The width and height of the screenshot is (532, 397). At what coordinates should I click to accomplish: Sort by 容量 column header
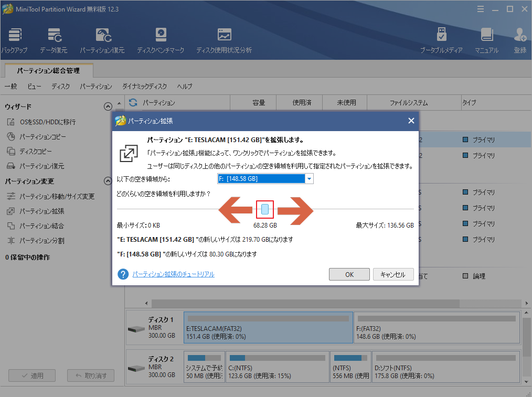253,103
